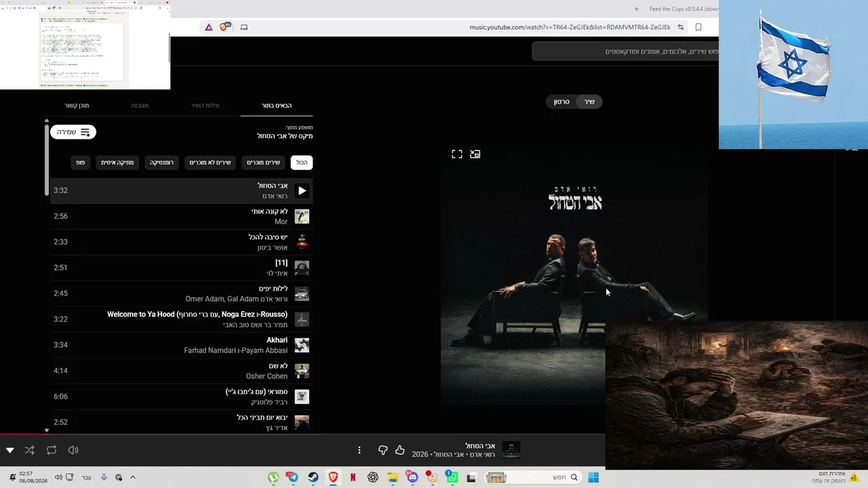Open site settings icon in address bar
Image resolution: width=868 pixels, height=488 pixels.
681,27
